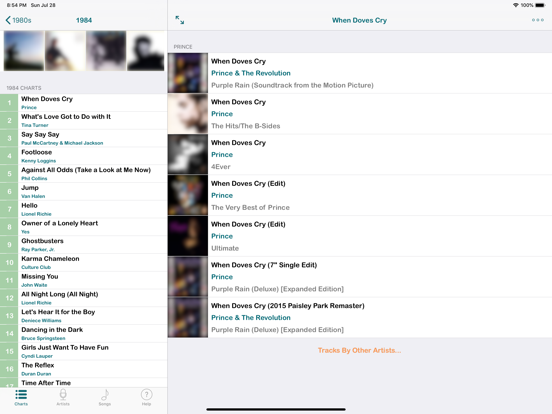
Task: Select fourth album cover thumbnail in 1984 header
Action: coord(146,51)
